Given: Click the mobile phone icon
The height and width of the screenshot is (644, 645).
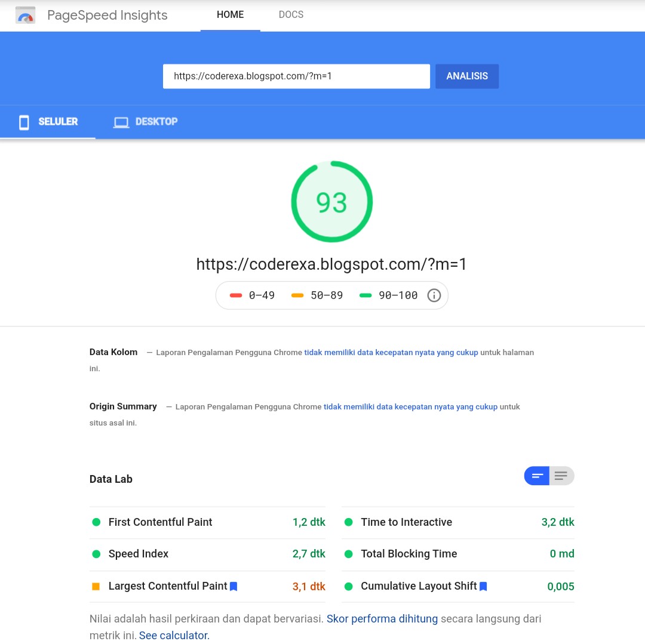Looking at the screenshot, I should point(24,122).
